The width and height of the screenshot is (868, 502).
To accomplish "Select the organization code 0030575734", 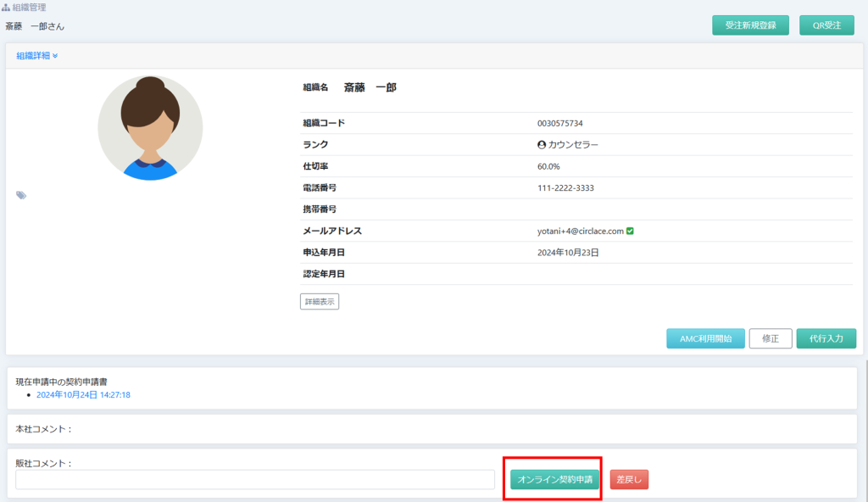I will coord(559,123).
